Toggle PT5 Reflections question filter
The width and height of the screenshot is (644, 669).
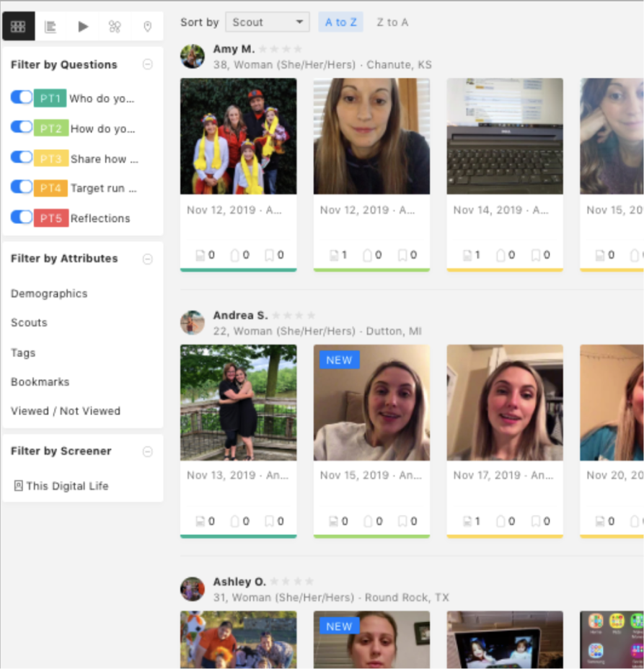22,217
